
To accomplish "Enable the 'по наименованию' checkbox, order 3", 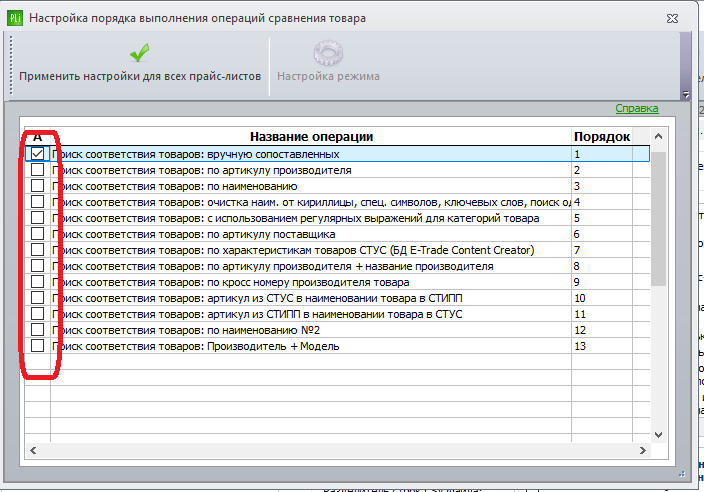I will pyautogui.click(x=37, y=186).
